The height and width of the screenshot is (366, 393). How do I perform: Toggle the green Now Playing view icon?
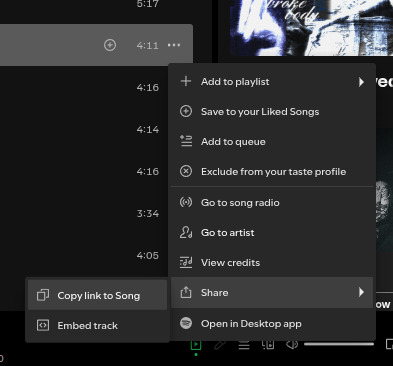[196, 345]
